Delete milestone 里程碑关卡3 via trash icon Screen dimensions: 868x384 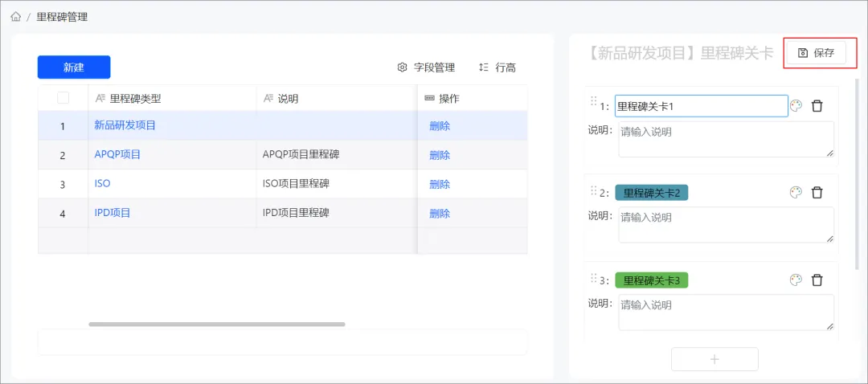point(817,280)
